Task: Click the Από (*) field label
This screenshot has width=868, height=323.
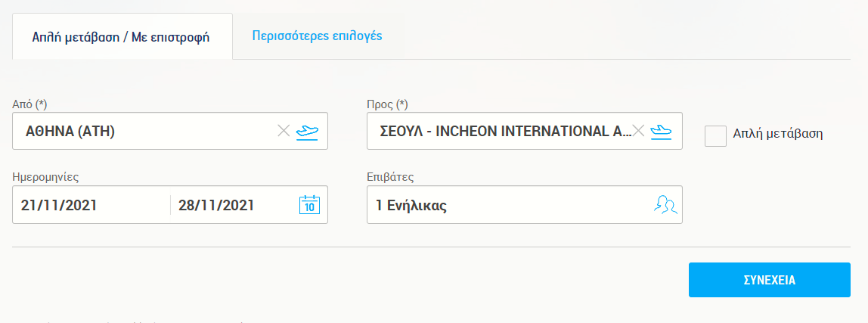Action: (36, 104)
